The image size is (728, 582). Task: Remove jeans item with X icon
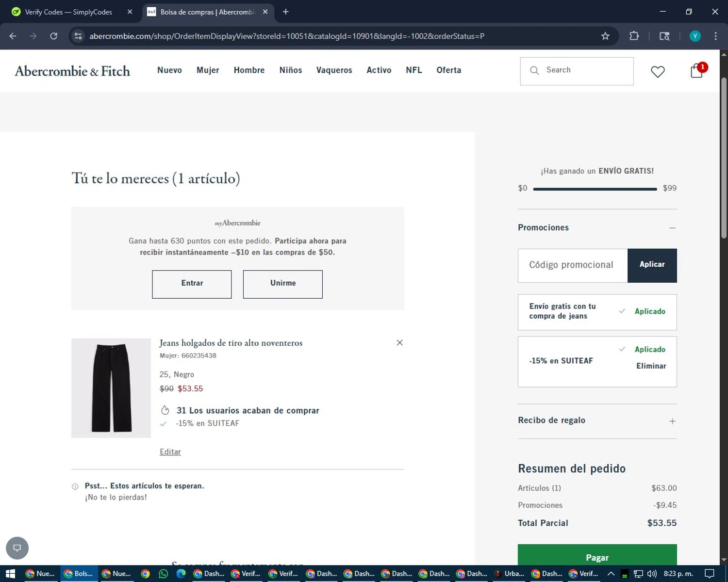399,342
